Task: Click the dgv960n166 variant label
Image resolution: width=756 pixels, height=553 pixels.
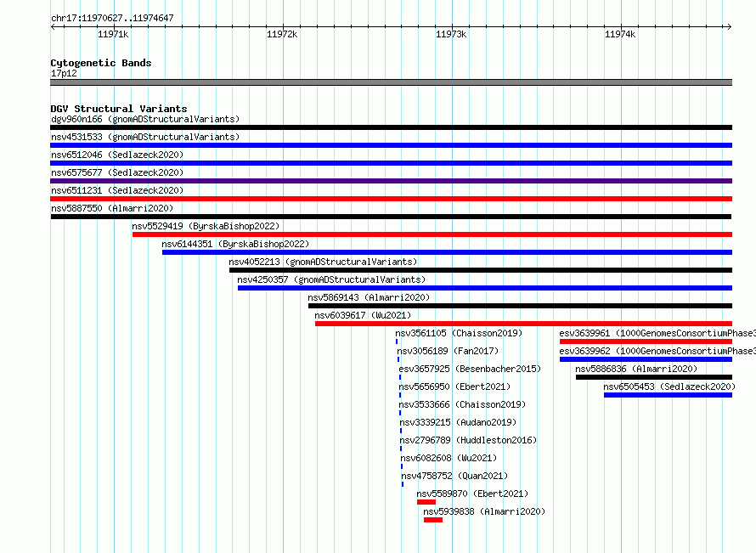Action: (145, 119)
